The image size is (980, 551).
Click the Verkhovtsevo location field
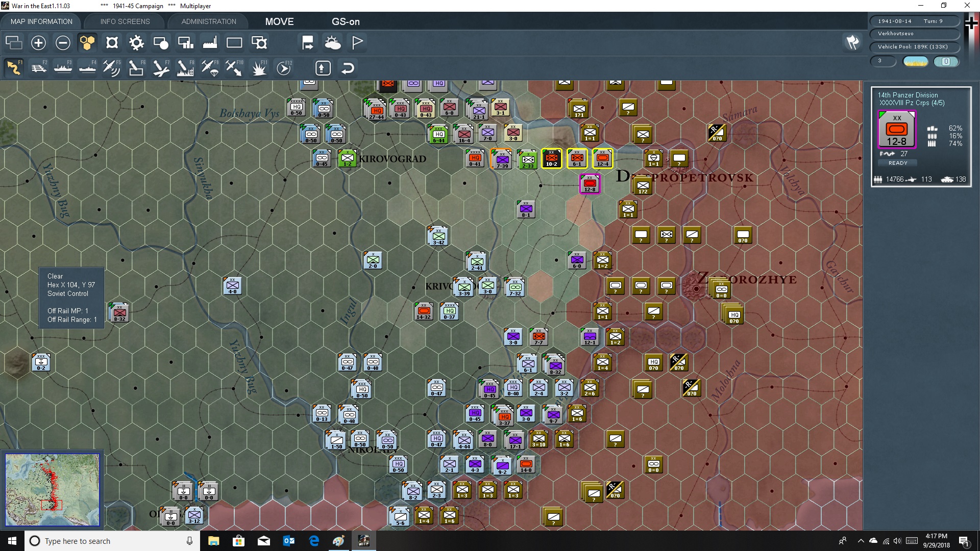pyautogui.click(x=914, y=34)
